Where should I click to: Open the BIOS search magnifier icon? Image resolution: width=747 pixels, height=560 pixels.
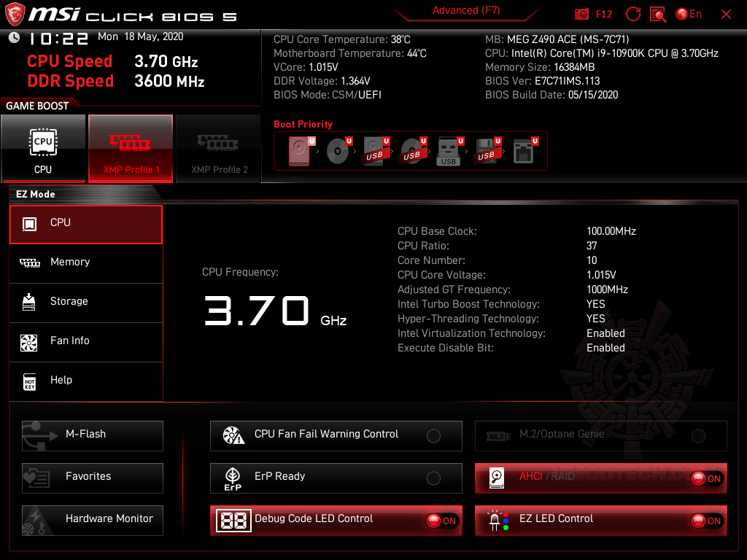click(658, 15)
